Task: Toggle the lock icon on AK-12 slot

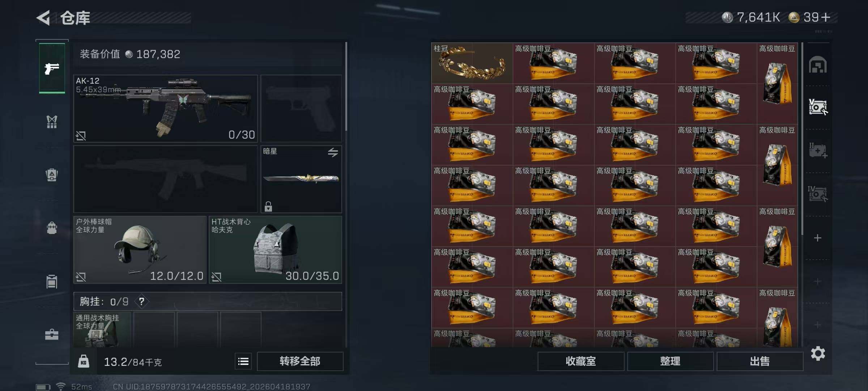Action: [81, 136]
